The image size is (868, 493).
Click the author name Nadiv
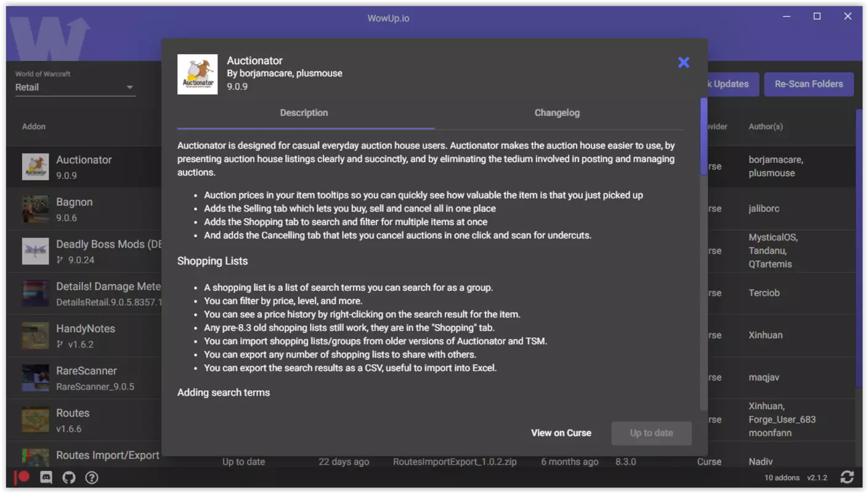(760, 462)
